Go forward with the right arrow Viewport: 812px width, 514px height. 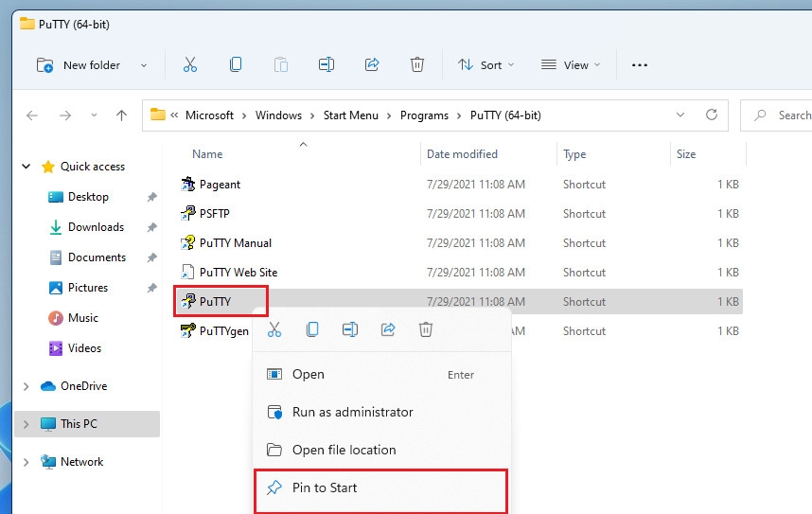(65, 115)
